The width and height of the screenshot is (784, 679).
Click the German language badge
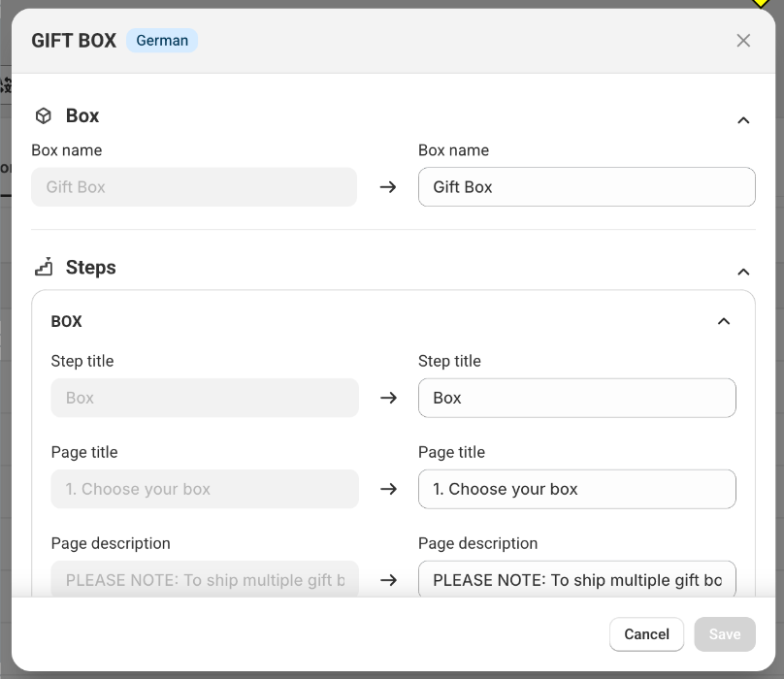click(162, 41)
